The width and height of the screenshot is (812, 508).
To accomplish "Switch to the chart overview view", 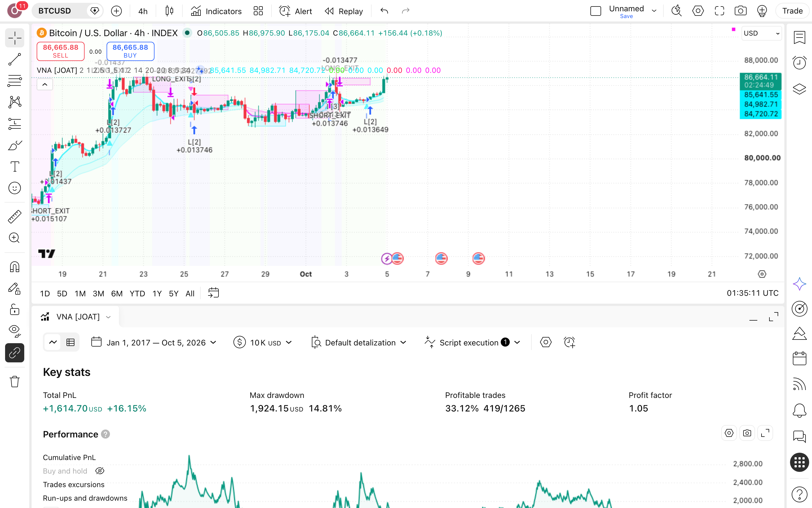I will (x=53, y=342).
